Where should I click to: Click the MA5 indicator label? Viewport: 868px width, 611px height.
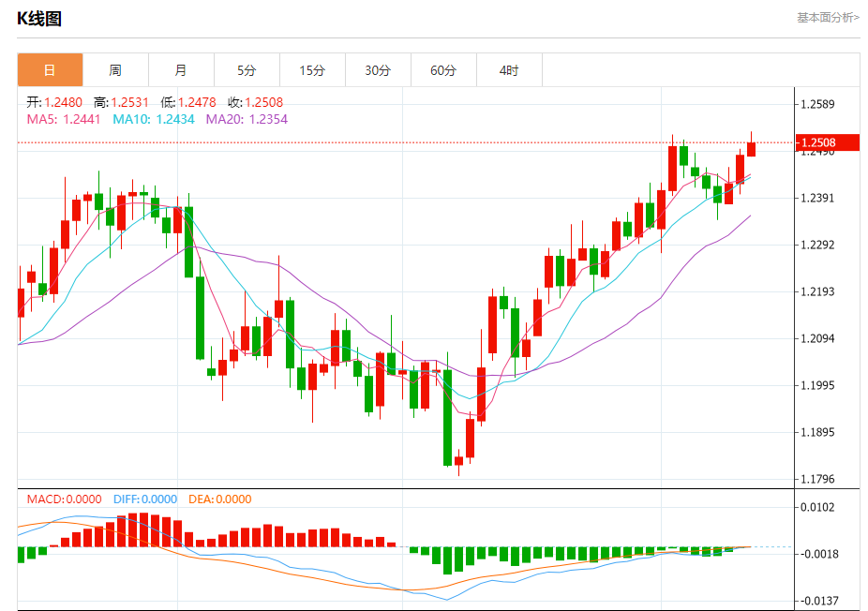[64, 119]
